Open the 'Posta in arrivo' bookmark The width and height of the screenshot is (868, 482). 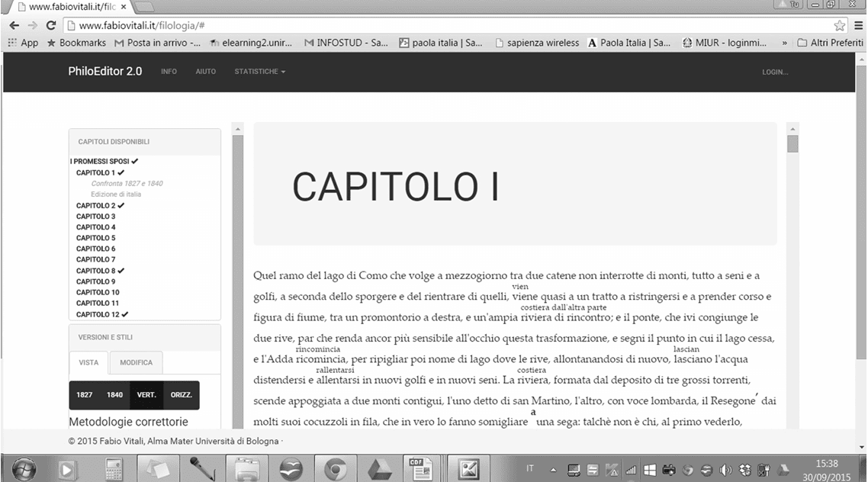click(158, 43)
